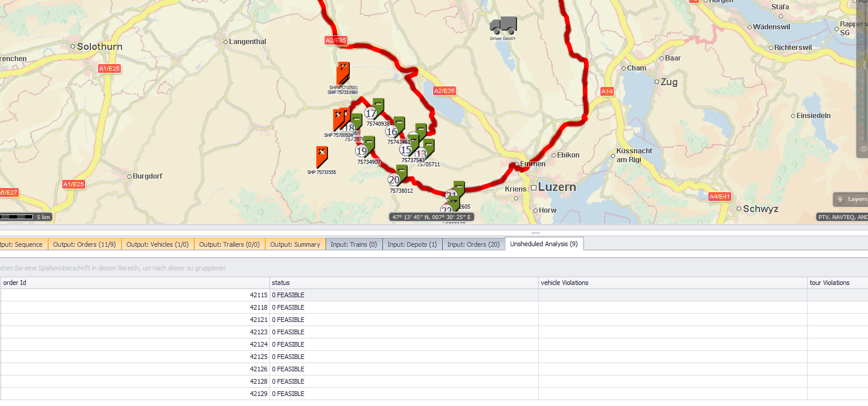Switch to the Output: Orders (11/9) tab
This screenshot has width=868, height=406.
click(x=84, y=244)
